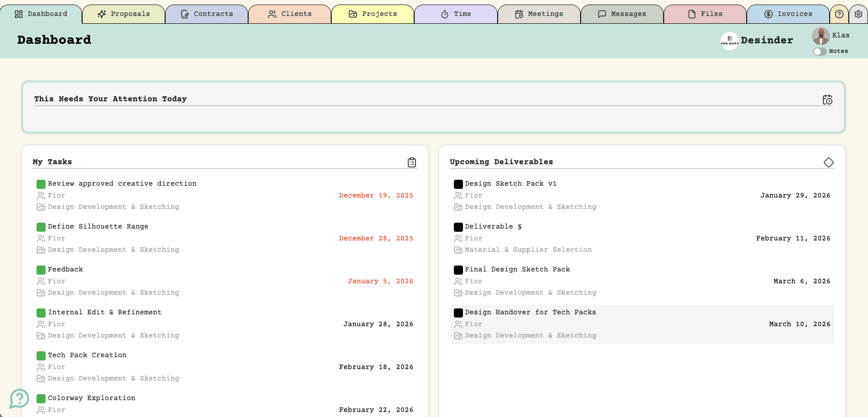Click folder icon under Internal Edit & Refinement

pos(41,336)
